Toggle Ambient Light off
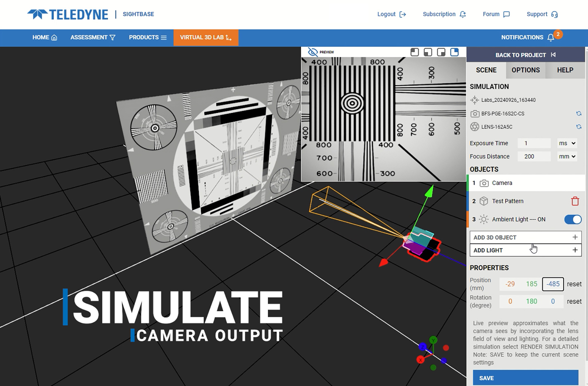 (572, 220)
